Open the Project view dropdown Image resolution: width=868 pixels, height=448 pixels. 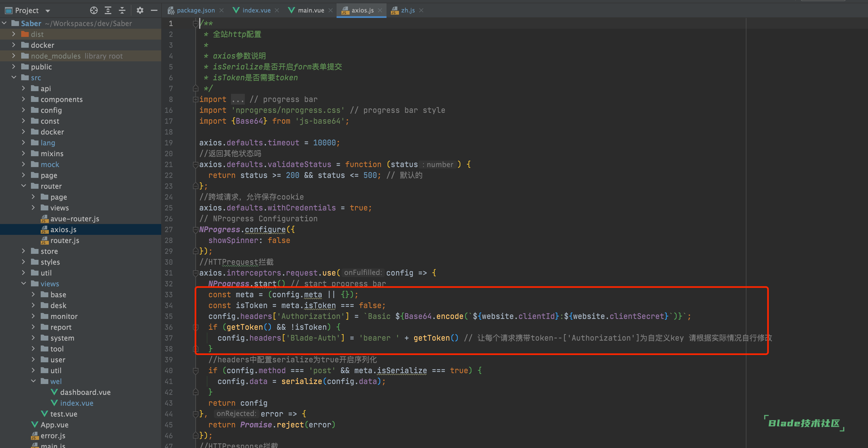[x=48, y=11]
